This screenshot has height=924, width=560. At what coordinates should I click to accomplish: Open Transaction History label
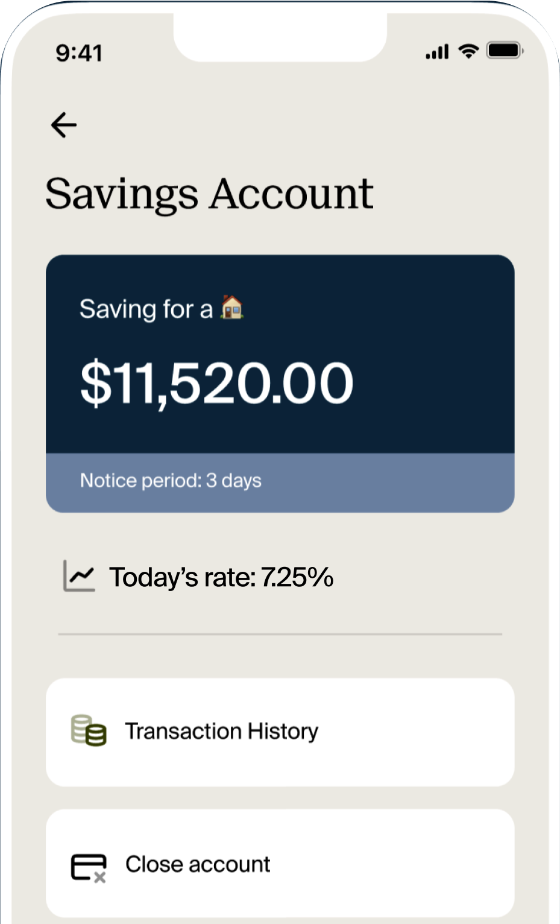221,731
